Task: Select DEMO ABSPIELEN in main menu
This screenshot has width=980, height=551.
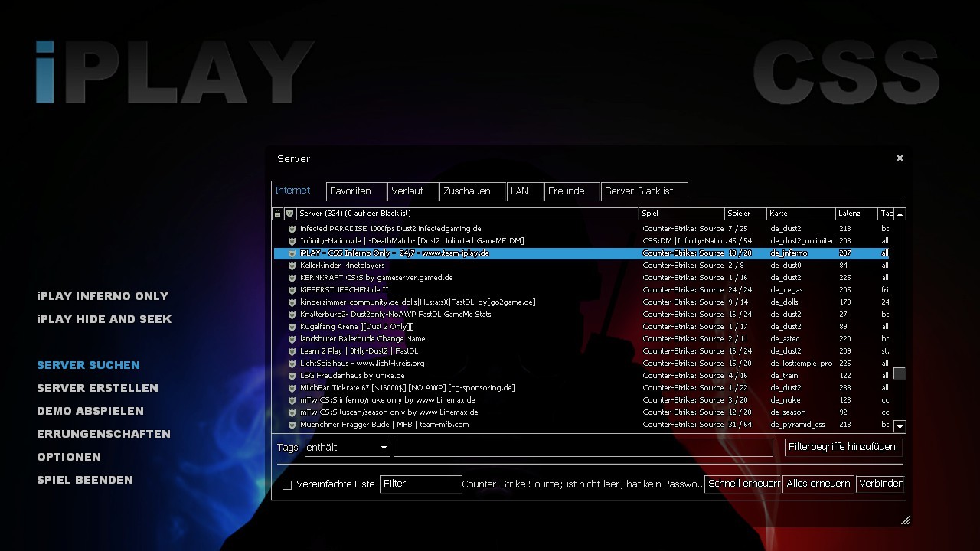Action: pyautogui.click(x=90, y=411)
